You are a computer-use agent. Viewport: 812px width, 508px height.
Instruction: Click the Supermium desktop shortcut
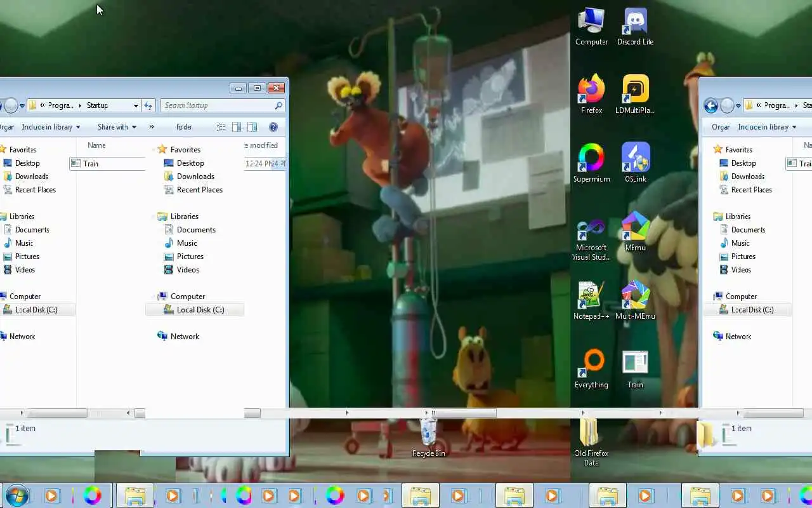click(591, 164)
